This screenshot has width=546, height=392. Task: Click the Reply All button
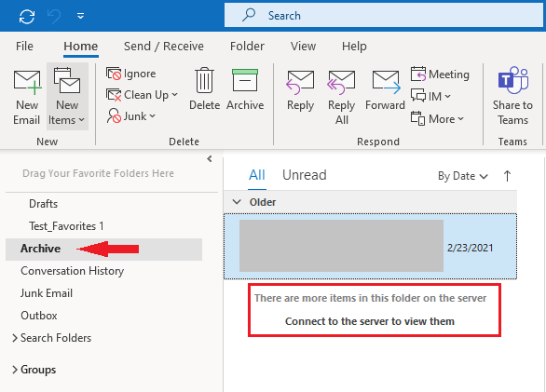[341, 97]
